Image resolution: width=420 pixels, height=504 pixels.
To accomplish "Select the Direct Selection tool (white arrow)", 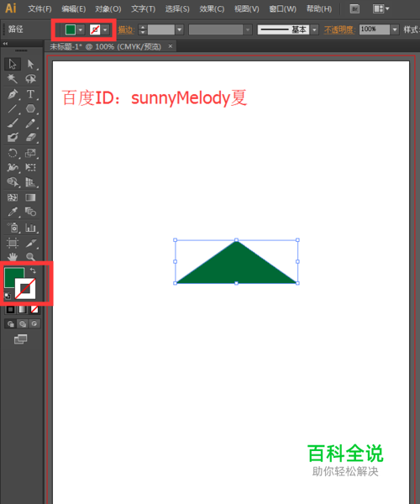I will pyautogui.click(x=30, y=64).
